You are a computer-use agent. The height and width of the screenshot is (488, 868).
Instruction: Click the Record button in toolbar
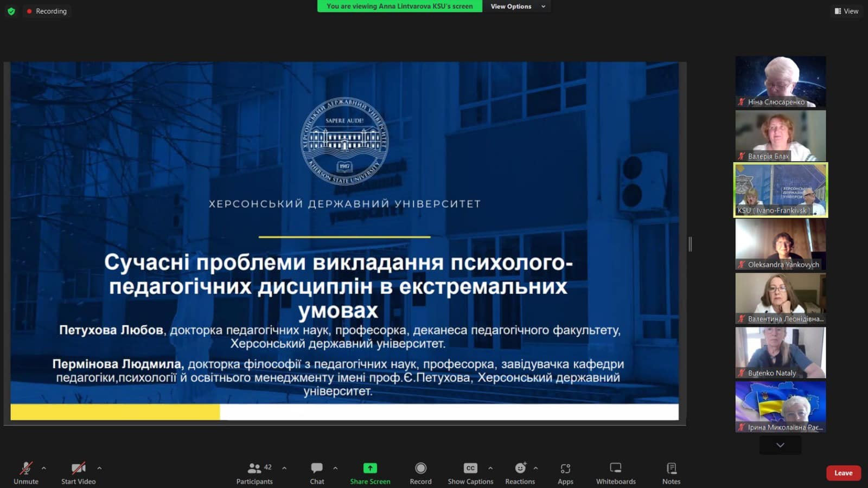click(x=420, y=473)
